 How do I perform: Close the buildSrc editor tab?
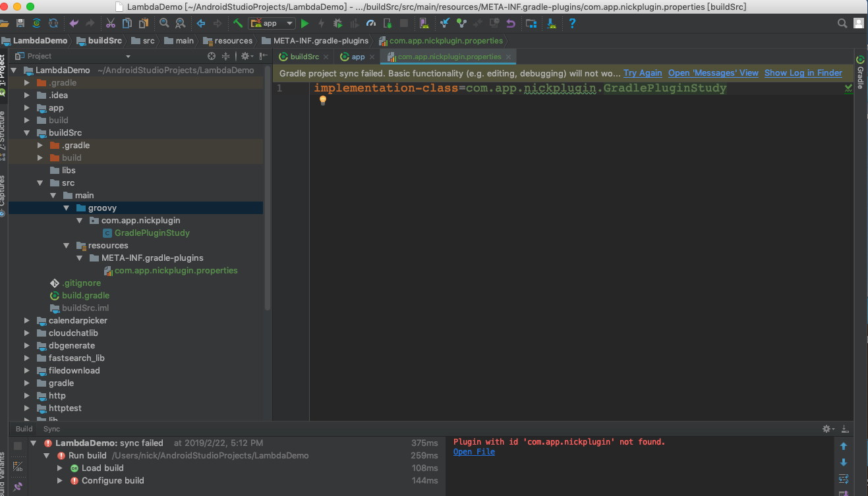pyautogui.click(x=326, y=57)
